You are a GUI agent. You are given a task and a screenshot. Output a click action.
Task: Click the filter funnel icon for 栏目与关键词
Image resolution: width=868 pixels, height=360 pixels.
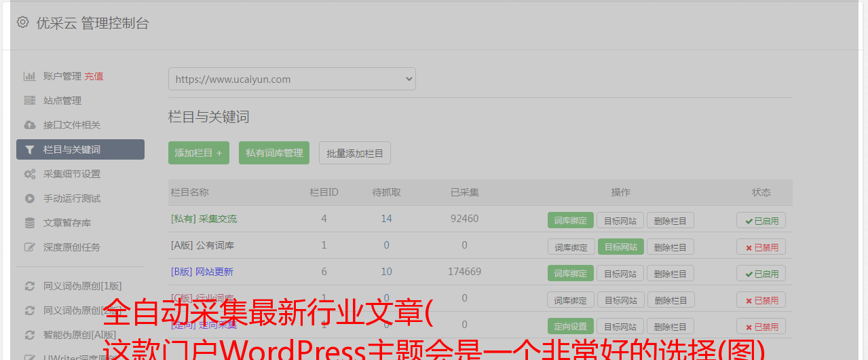[29, 149]
